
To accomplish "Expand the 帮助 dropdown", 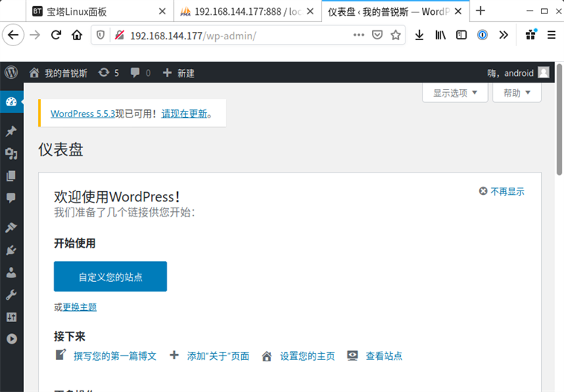I will coord(517,93).
